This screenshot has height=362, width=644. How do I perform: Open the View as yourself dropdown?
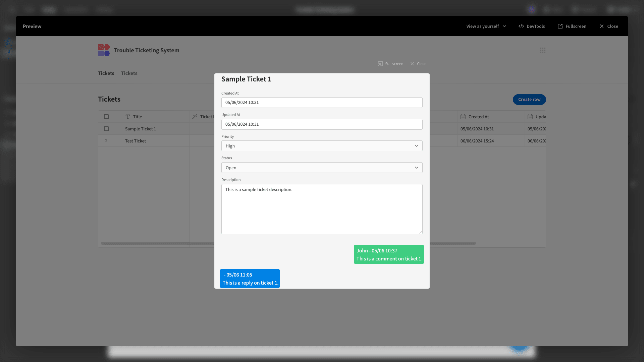tap(486, 26)
